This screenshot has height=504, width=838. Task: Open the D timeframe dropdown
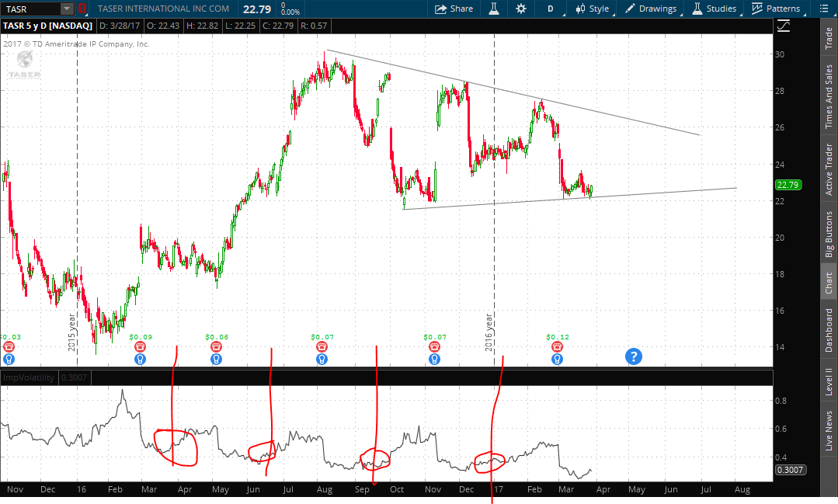click(x=552, y=9)
